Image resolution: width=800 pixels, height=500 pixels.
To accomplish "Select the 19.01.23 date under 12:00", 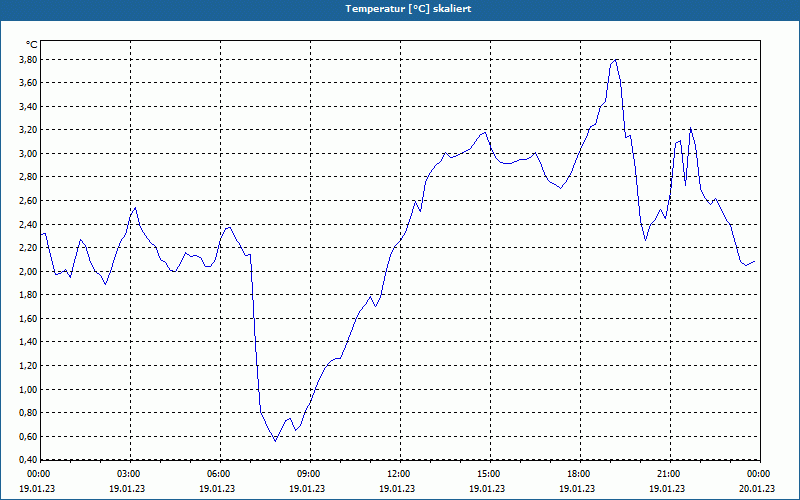I will [397, 488].
